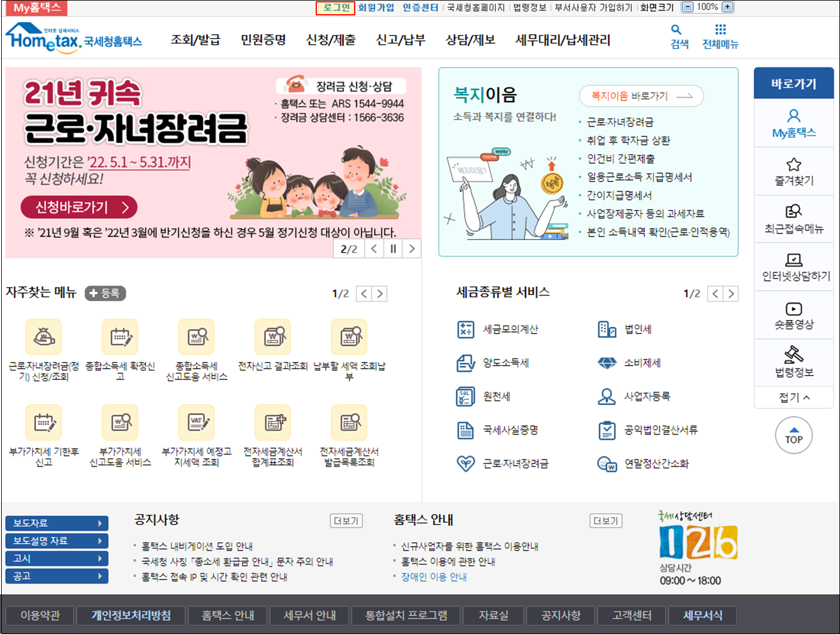Click the 로그인 link

(336, 8)
